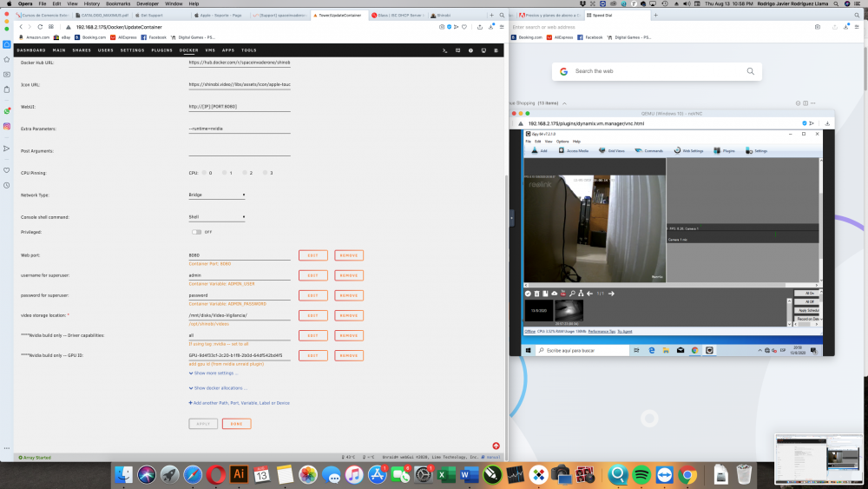The height and width of the screenshot is (489, 868).
Task: Expand the Windows system tray chevron in VNC
Action: coord(759,351)
